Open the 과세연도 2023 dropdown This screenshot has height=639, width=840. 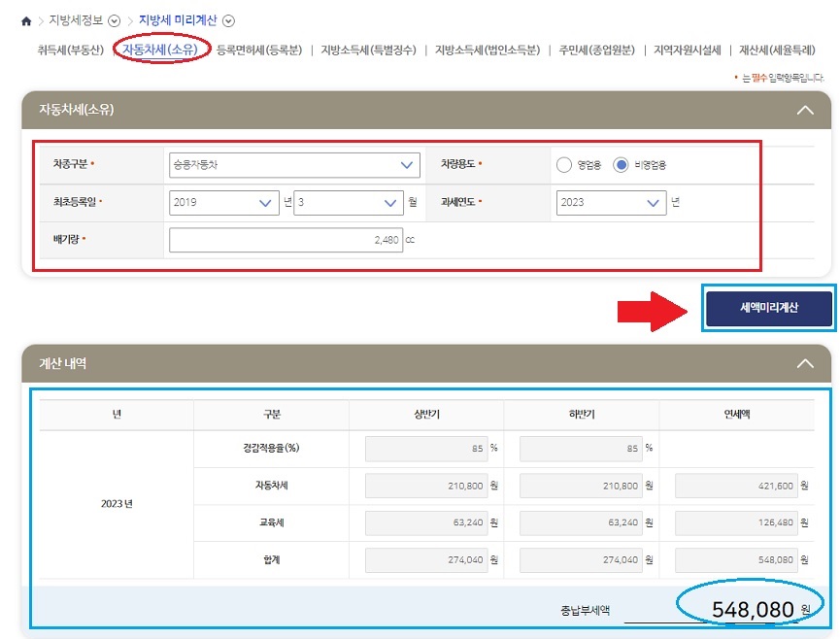point(611,202)
